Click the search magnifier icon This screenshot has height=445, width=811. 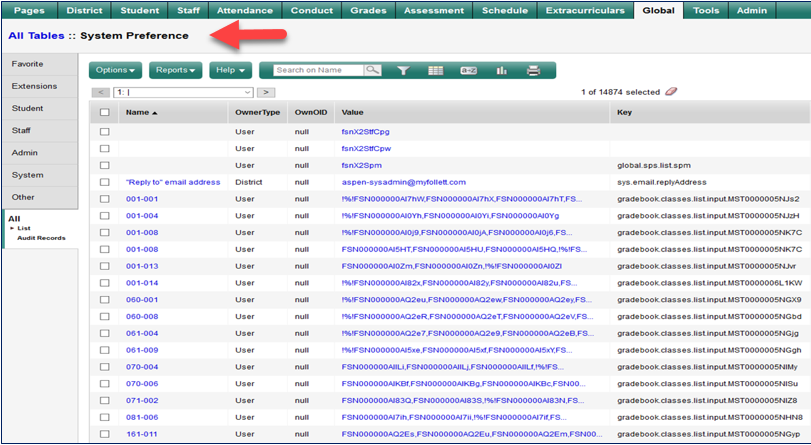click(372, 70)
